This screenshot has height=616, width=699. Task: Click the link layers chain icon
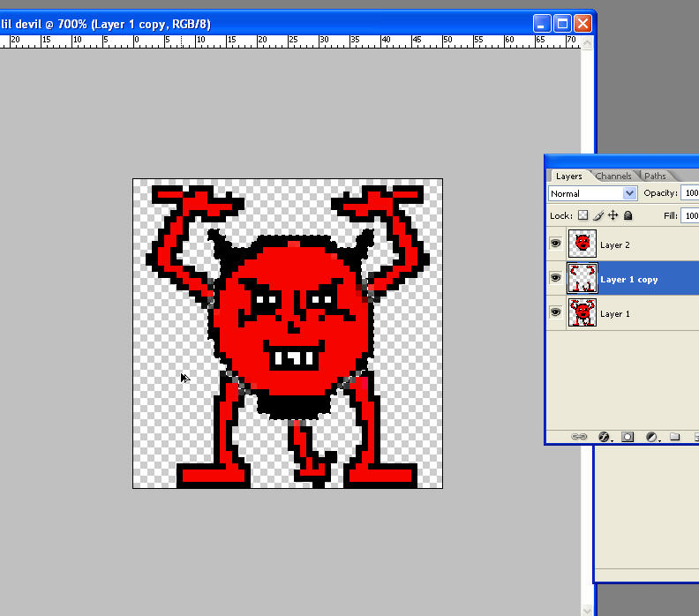[x=579, y=436]
